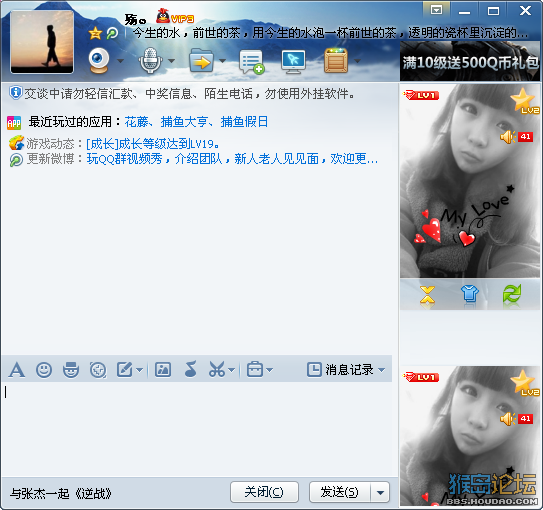Screen dimensions: 543x510
Task: Open the send file folder icon
Action: point(201,61)
